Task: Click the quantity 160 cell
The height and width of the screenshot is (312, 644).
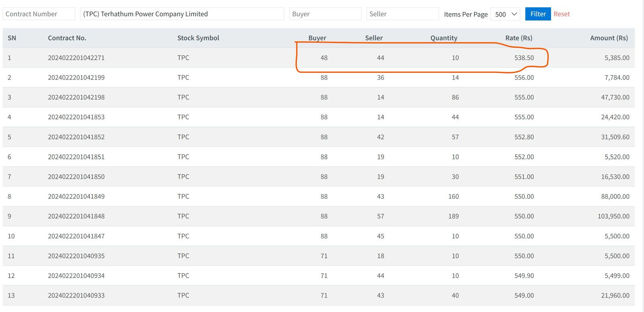Action: [453, 196]
